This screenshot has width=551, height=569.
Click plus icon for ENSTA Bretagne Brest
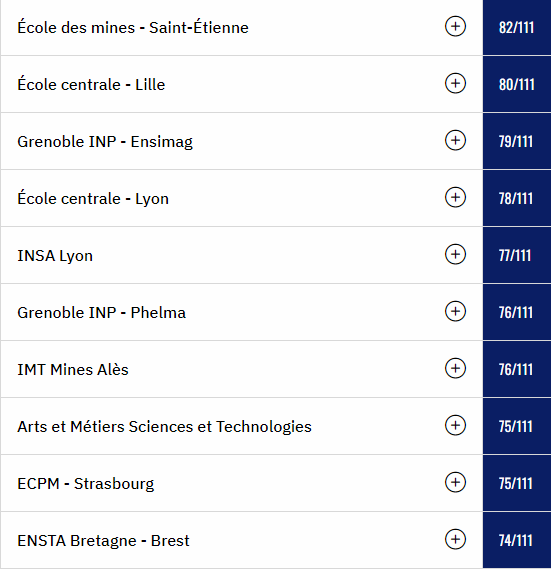pyautogui.click(x=455, y=539)
